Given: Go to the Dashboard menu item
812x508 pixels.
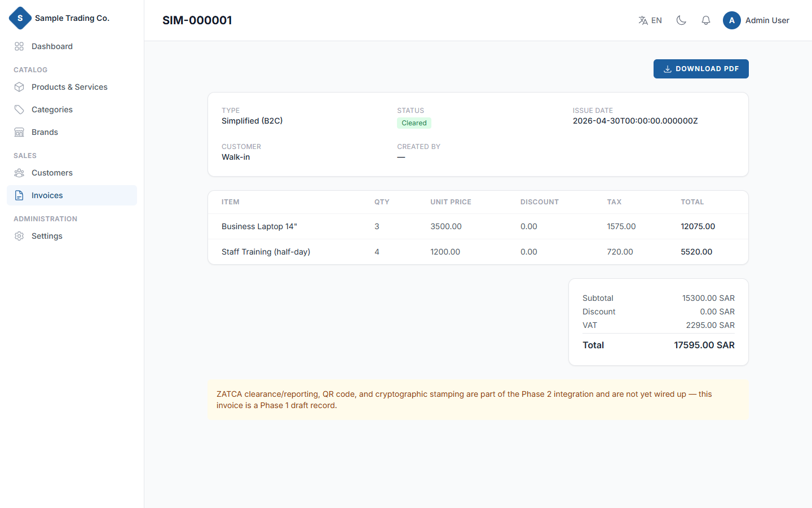Looking at the screenshot, I should (x=72, y=46).
